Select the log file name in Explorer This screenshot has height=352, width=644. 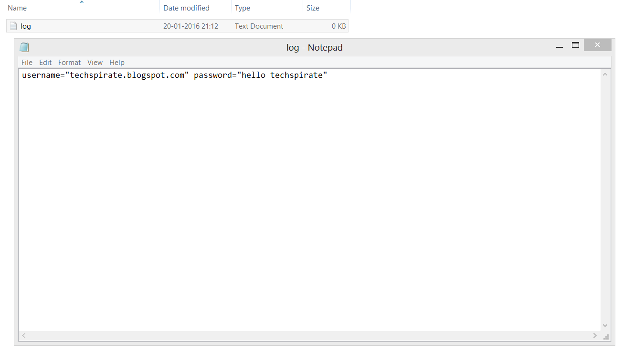(x=26, y=26)
